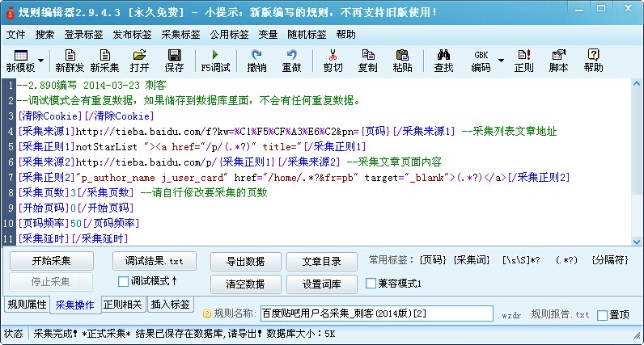Image resolution: width=644 pixels, height=345 pixels.
Task: Switch to the 规则属性 tab
Action: pyautogui.click(x=28, y=305)
